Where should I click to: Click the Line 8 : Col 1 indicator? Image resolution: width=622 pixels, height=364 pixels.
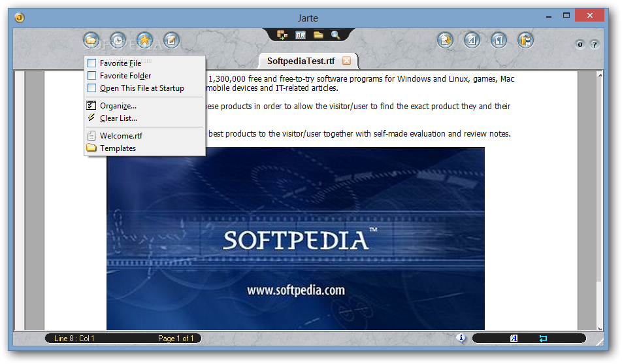[x=74, y=339]
